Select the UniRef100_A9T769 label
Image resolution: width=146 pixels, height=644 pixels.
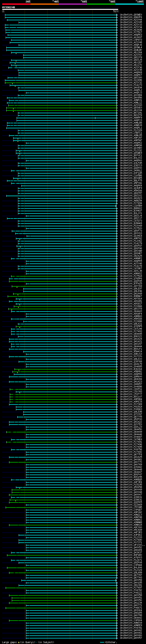131,286
